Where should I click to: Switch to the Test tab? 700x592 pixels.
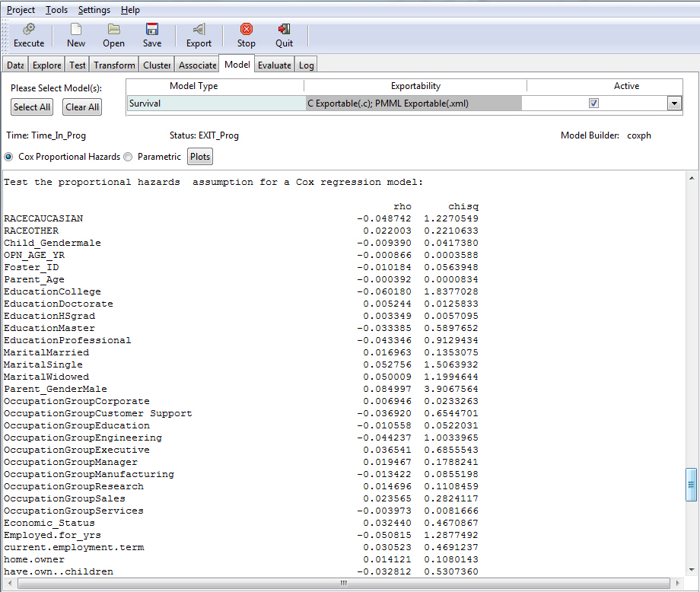[78, 65]
